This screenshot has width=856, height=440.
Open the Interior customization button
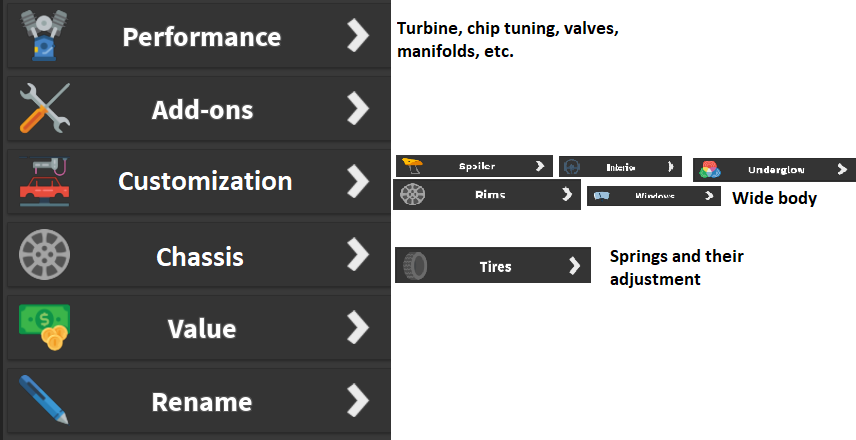(620, 167)
